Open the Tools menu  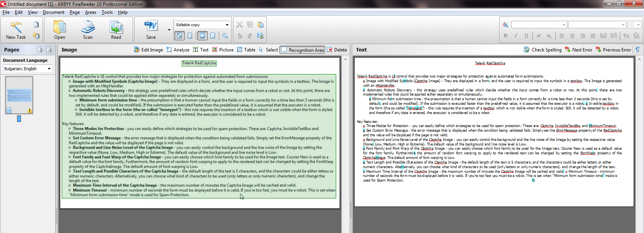107,12
